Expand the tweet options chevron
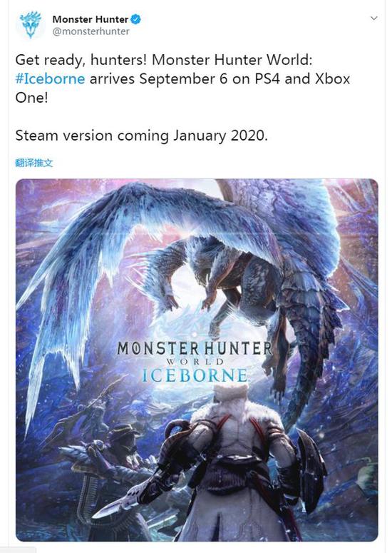 374,18
